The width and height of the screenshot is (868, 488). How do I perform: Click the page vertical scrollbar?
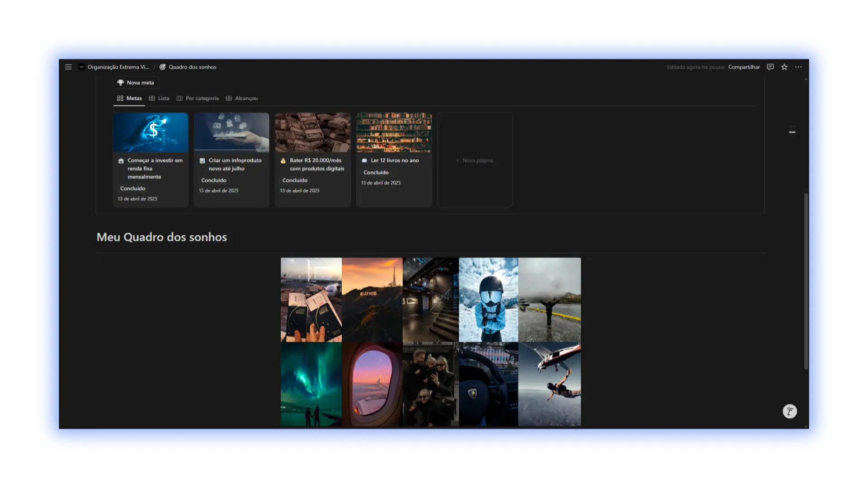806,281
